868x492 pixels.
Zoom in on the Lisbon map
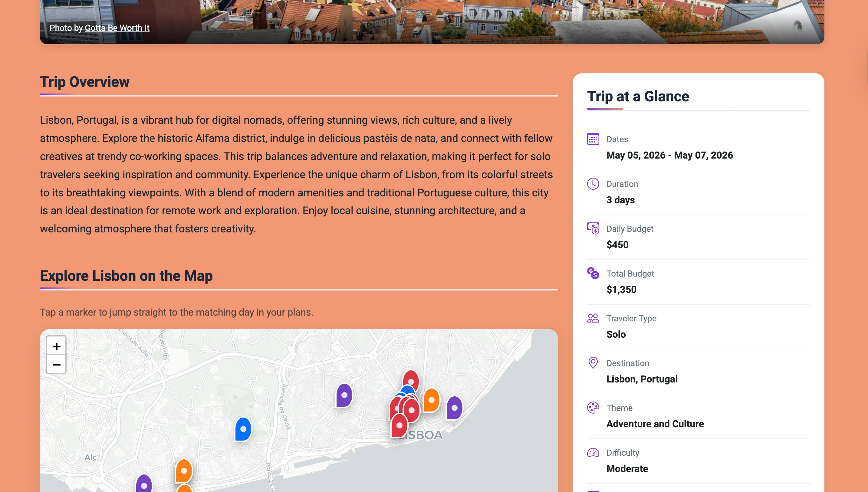pyautogui.click(x=56, y=346)
